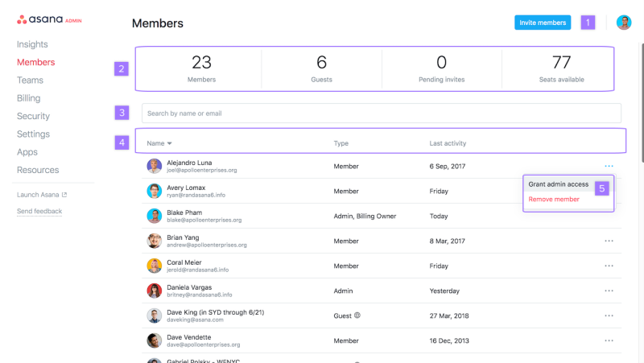The height and width of the screenshot is (363, 644).
Task: Click Alejandro Luna's avatar photo
Action: tap(155, 166)
